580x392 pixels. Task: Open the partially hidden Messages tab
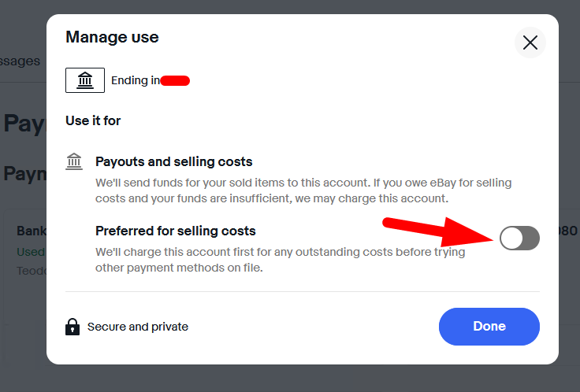(20, 61)
